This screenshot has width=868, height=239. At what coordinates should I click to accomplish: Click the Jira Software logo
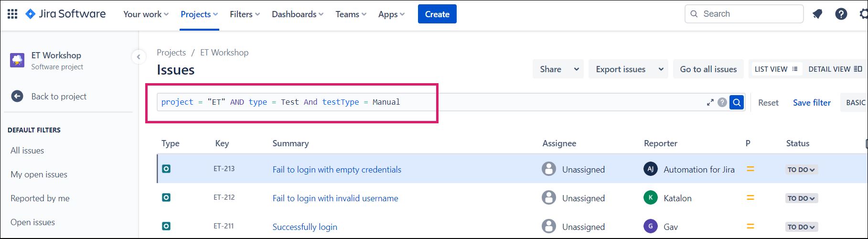[65, 14]
